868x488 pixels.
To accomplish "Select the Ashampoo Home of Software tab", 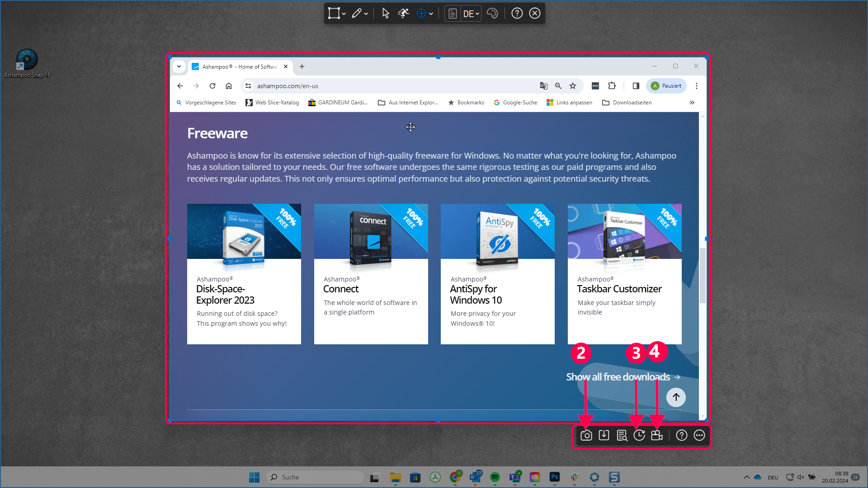I will click(240, 66).
